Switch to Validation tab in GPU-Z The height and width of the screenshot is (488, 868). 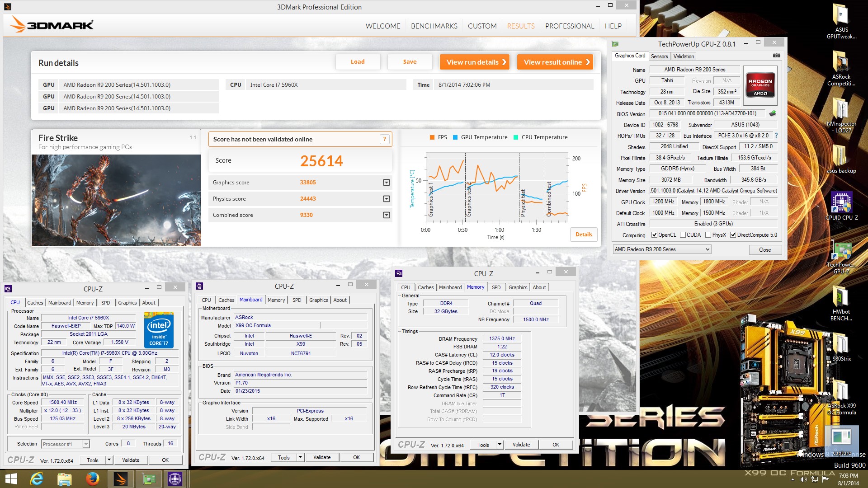coord(684,56)
